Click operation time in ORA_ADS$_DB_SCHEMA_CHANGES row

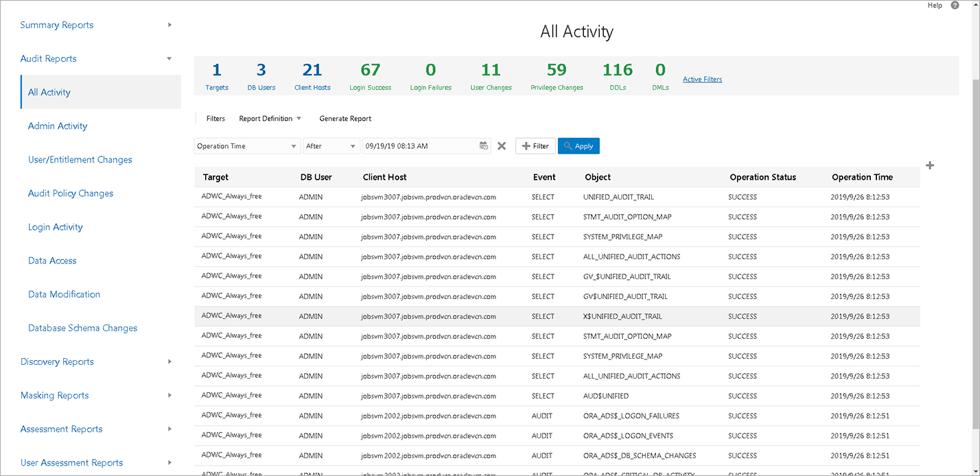[860, 455]
